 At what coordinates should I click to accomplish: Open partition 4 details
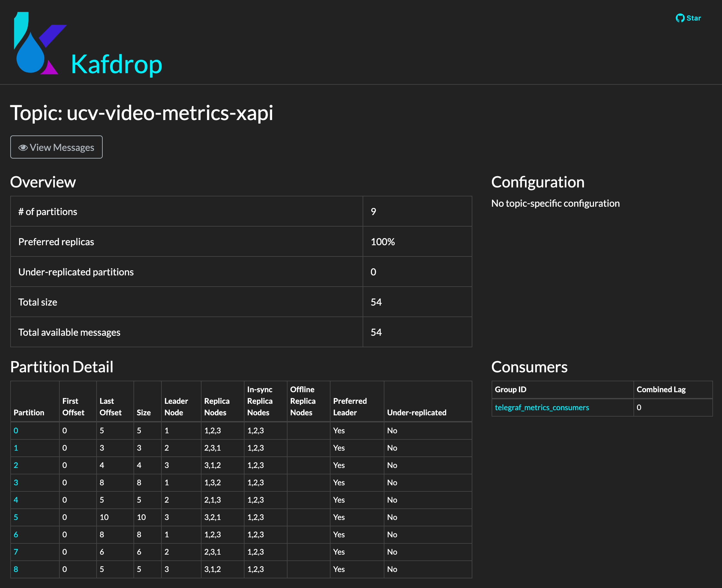pyautogui.click(x=16, y=500)
